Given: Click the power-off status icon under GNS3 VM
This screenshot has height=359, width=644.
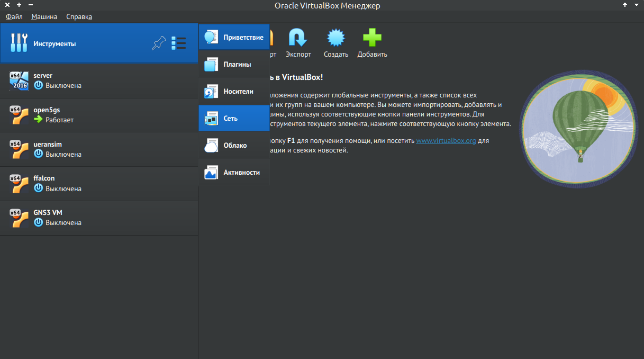Looking at the screenshot, I should [x=38, y=222].
